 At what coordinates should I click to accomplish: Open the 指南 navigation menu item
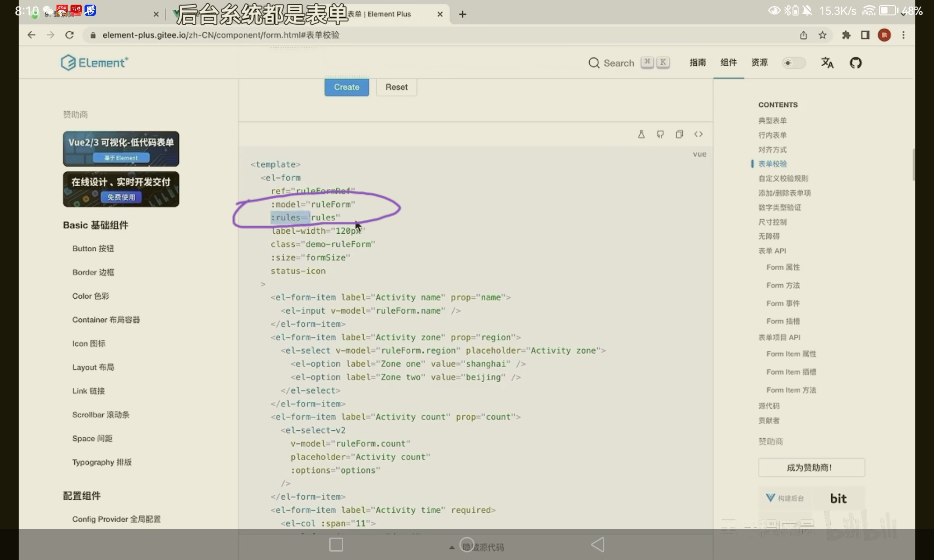coord(697,63)
